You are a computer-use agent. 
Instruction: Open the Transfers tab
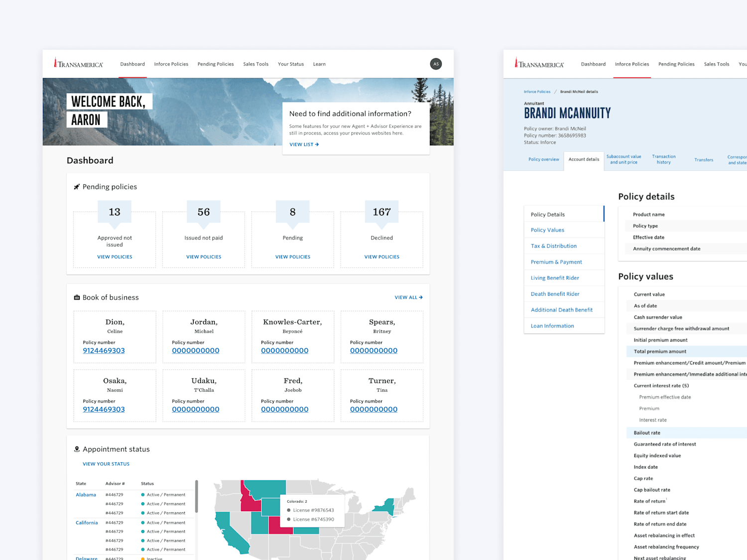tap(704, 160)
